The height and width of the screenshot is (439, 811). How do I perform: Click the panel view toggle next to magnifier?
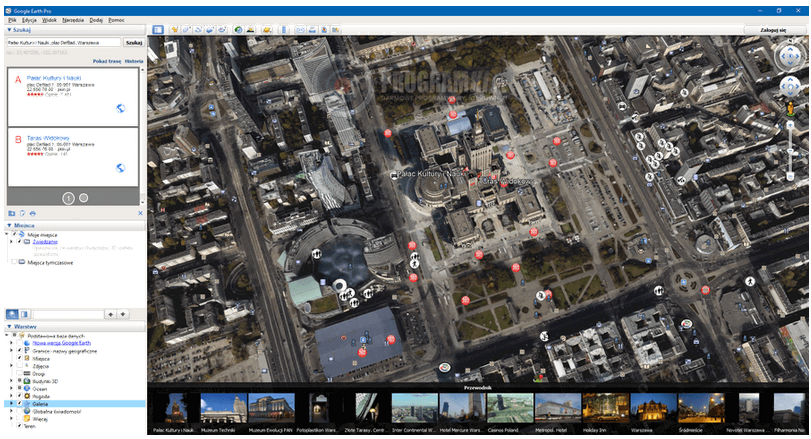pos(24,314)
